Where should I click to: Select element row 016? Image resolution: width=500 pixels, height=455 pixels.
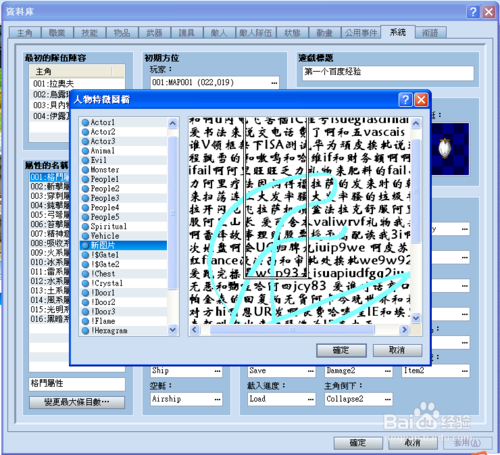coord(50,319)
